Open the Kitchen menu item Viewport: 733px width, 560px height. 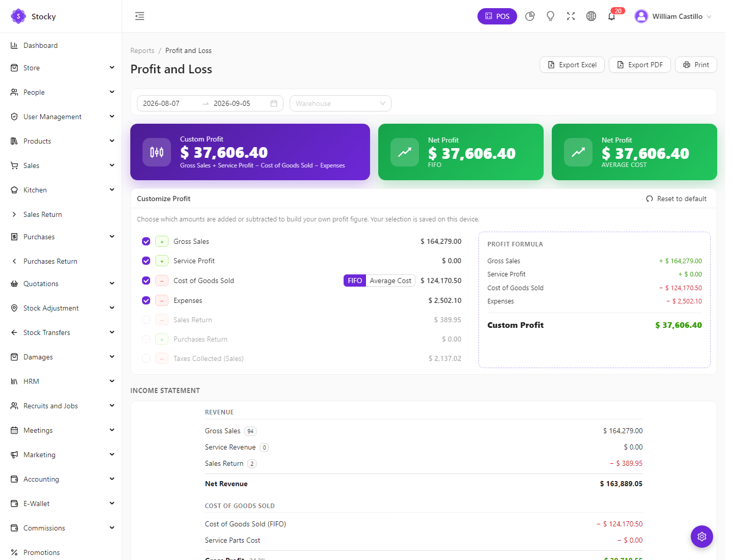(61, 190)
